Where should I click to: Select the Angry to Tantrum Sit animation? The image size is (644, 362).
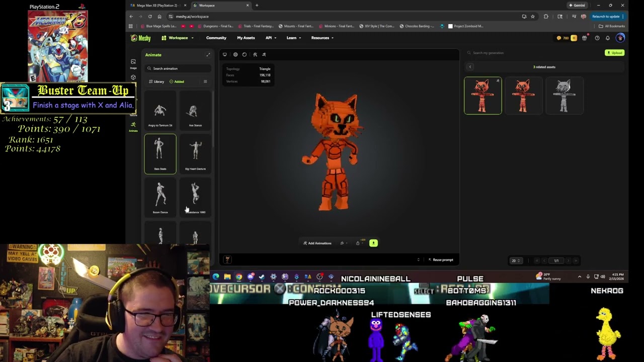pos(160,111)
